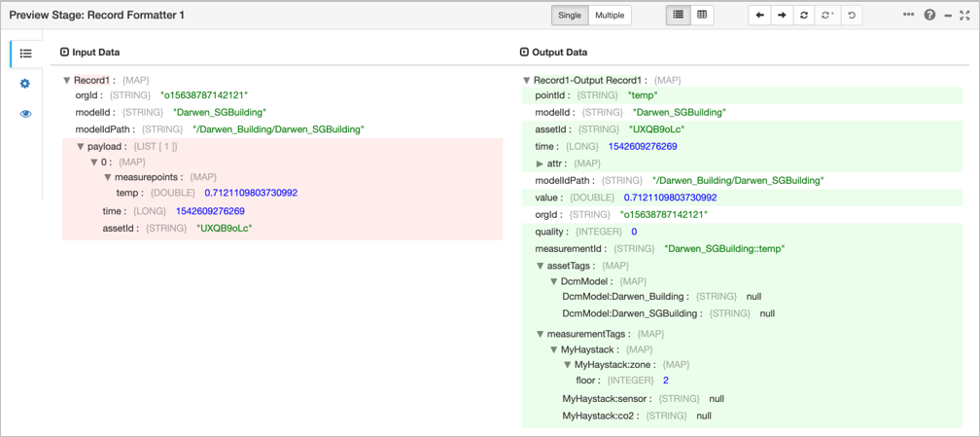Viewport: 980px width, 437px height.
Task: Open the more options ellipsis menu
Action: 909,16
